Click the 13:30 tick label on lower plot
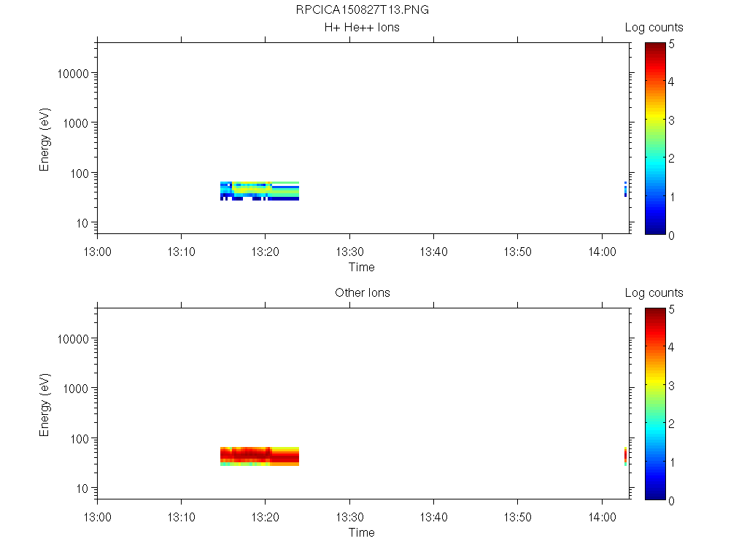Screen dimensions: 747x560 click(x=349, y=517)
